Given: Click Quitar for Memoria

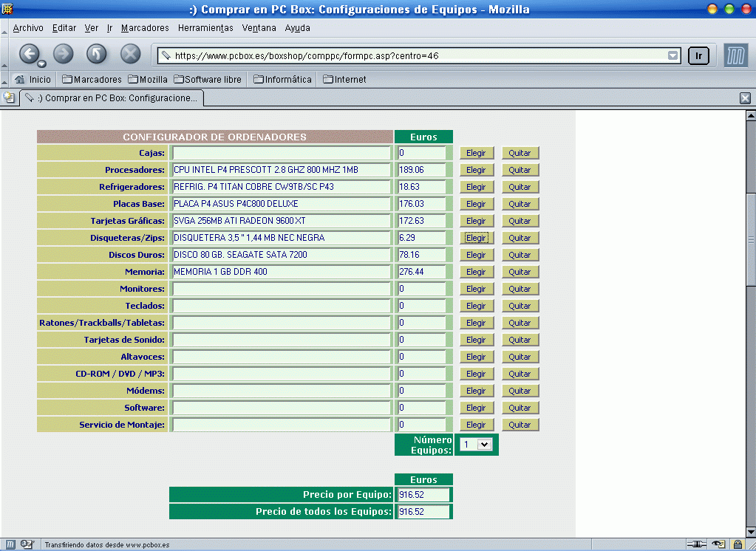Looking at the screenshot, I should coord(520,272).
